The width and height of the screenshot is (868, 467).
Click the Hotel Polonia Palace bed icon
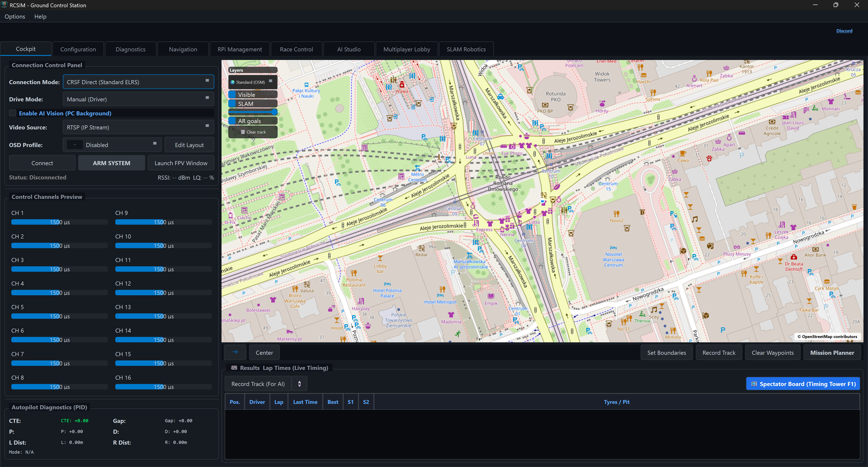point(387,284)
